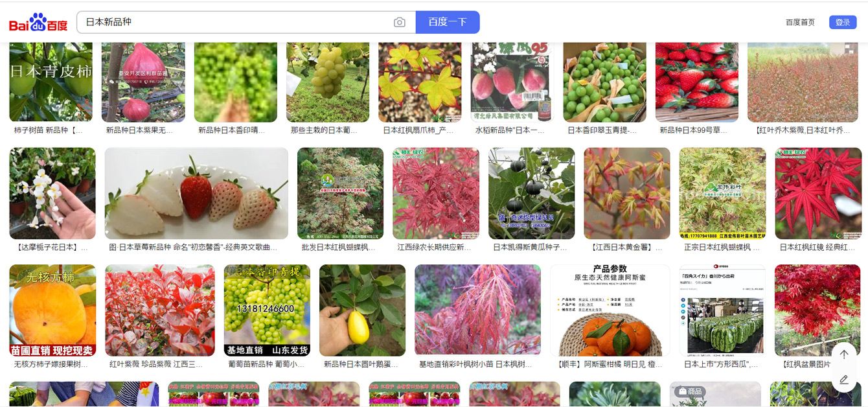
Task: Open the 百度首页 link
Action: pyautogui.click(x=800, y=22)
